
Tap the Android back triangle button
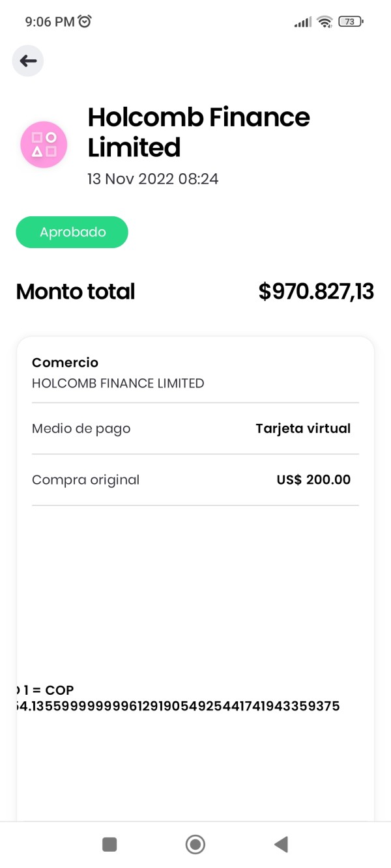[x=281, y=845]
